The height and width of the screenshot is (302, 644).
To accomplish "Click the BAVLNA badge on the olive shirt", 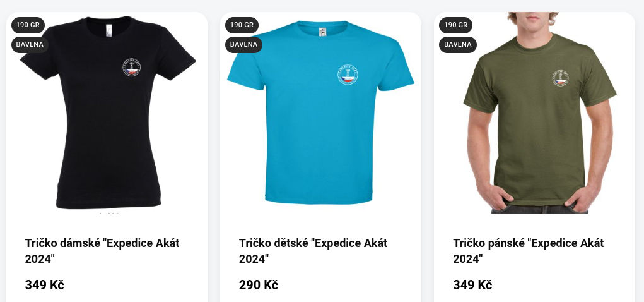I will (458, 45).
